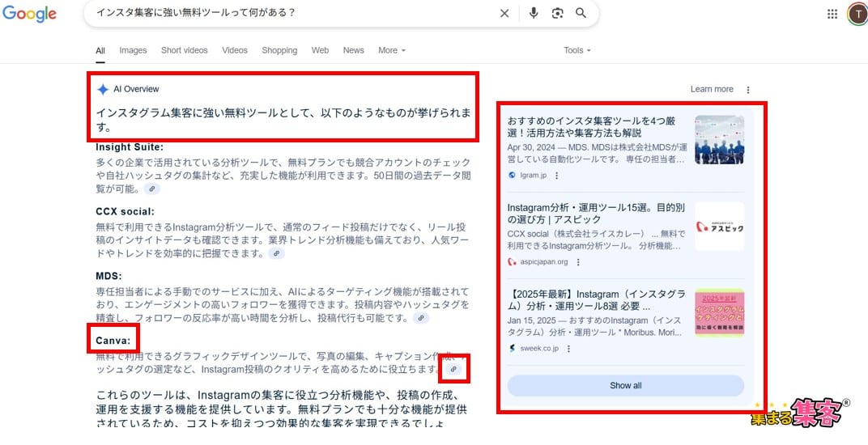Click the aspicjapan.org domain text
This screenshot has height=445, width=868.
pos(543,262)
